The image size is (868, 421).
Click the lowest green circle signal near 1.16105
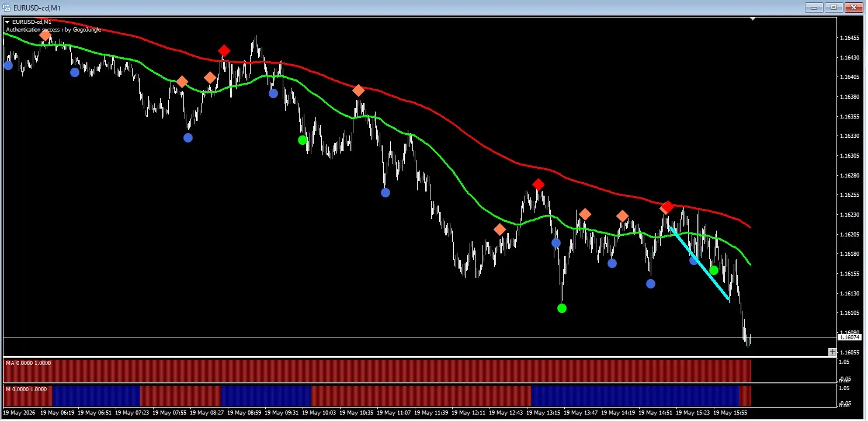click(562, 308)
